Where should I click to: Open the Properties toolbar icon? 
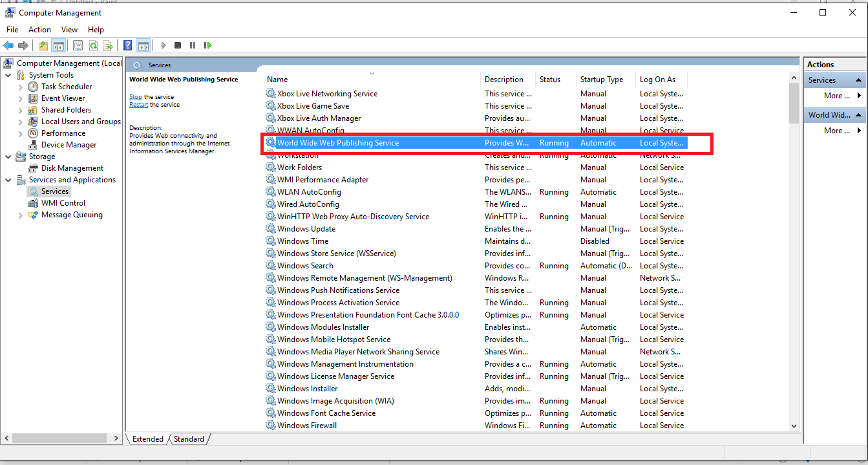click(x=78, y=45)
